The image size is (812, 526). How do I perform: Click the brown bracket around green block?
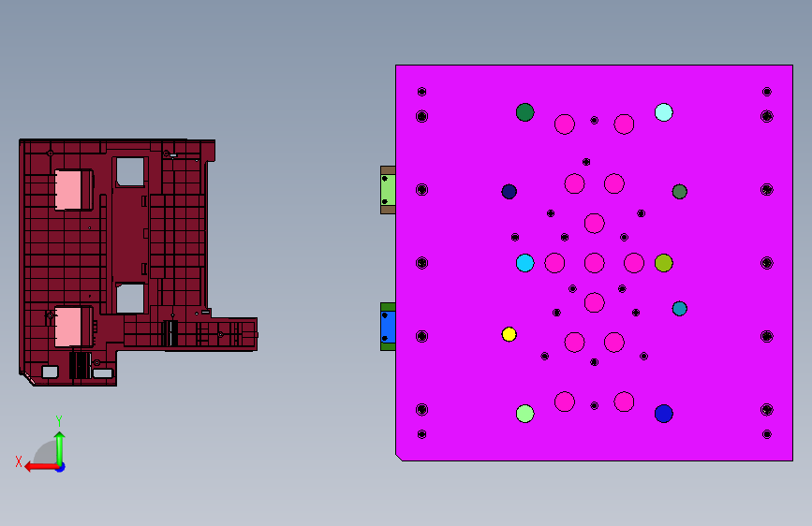(x=388, y=170)
